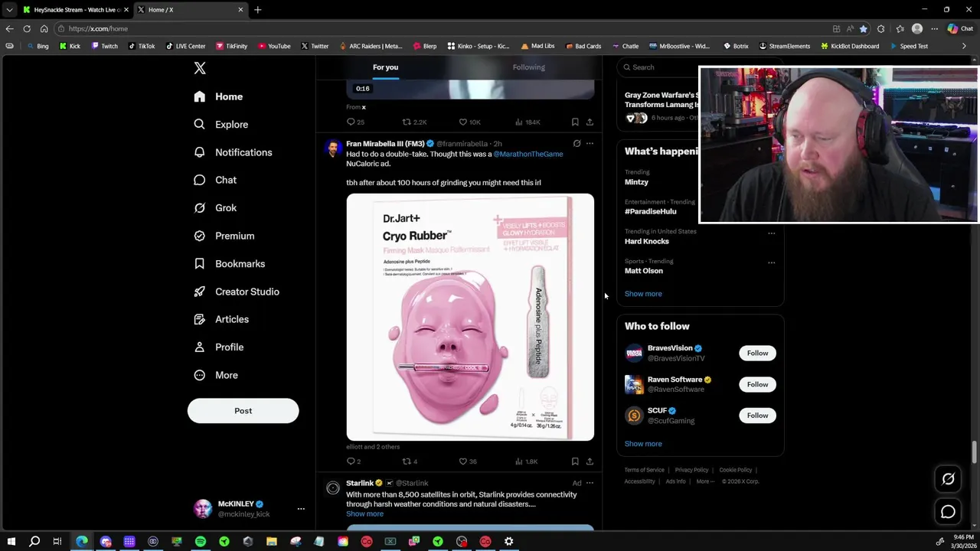Open the @MarathonTheGame mention link
This screenshot has width=980, height=551.
(528, 154)
